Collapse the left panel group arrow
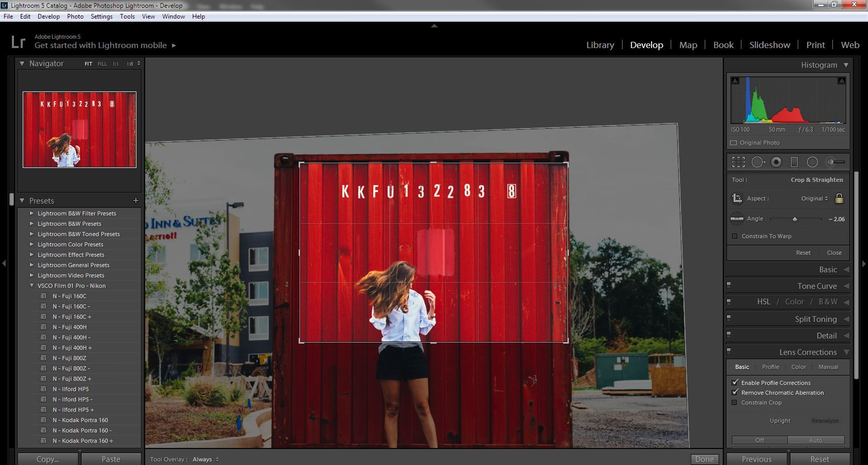This screenshot has width=868, height=465. pos(4,263)
